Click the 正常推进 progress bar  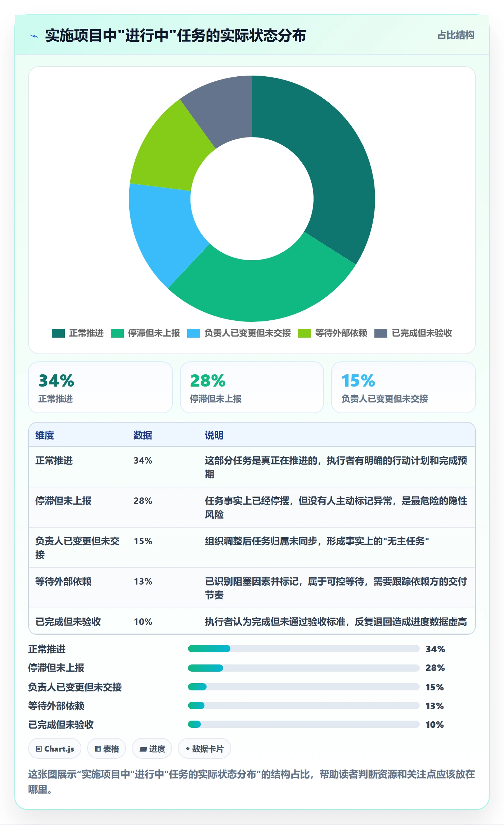pos(304,649)
